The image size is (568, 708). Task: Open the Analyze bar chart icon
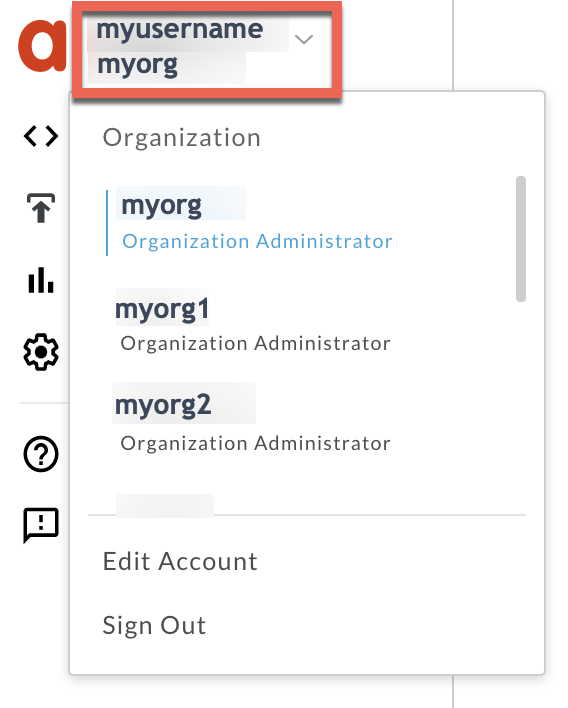pyautogui.click(x=41, y=280)
